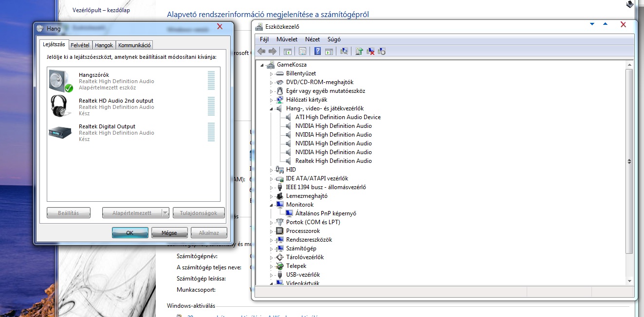Click the Tulajdonságok button
Viewport: 644px width, 317px height.
pos(198,213)
